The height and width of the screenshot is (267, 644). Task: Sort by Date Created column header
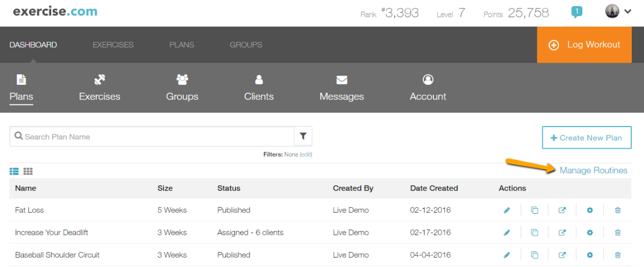(434, 188)
